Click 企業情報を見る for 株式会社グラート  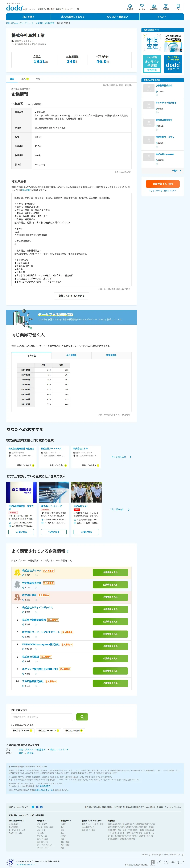(x=110, y=573)
